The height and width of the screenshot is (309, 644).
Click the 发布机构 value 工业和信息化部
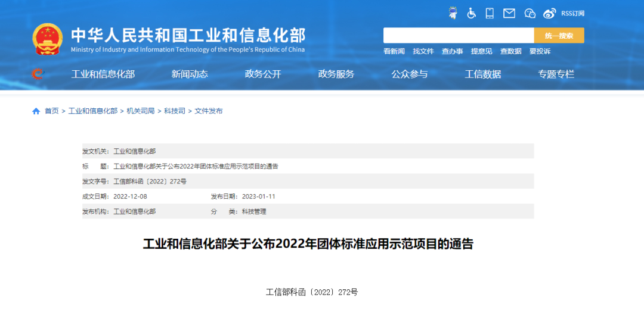point(134,212)
